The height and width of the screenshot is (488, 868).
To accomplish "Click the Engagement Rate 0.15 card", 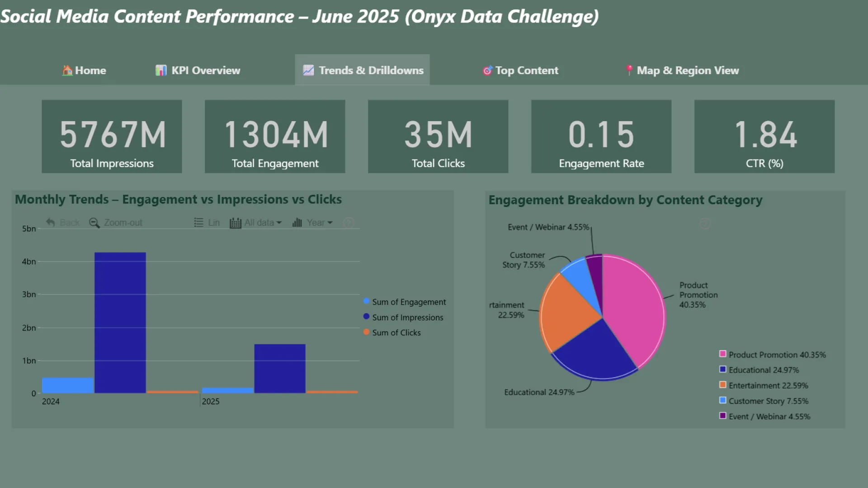I will coord(601,136).
